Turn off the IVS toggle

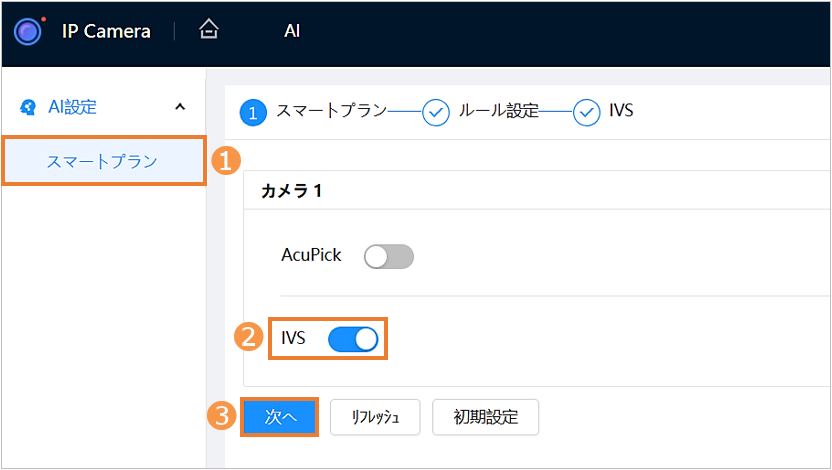click(x=353, y=339)
